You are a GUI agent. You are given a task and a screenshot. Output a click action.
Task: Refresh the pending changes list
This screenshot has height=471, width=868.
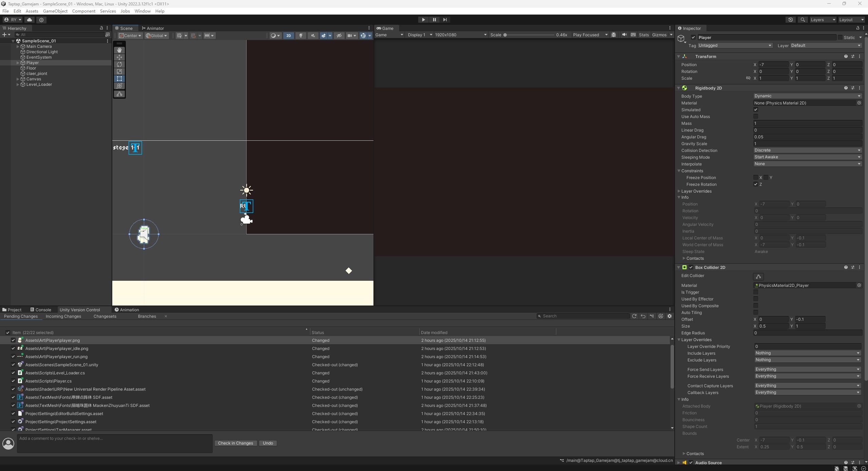pos(634,316)
